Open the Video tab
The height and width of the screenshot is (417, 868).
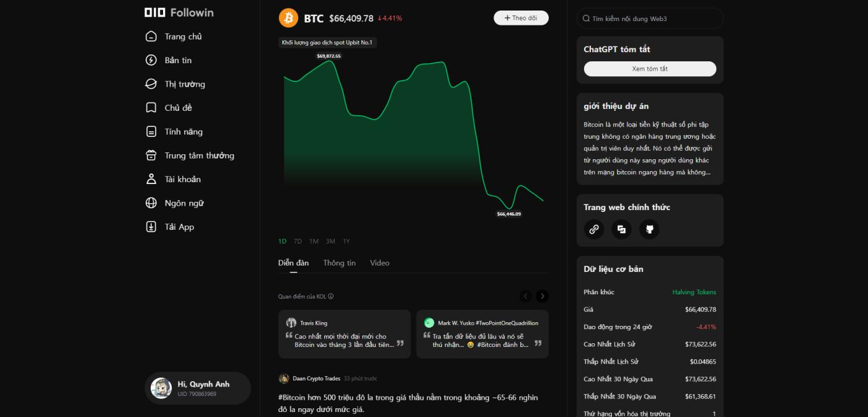tap(379, 263)
